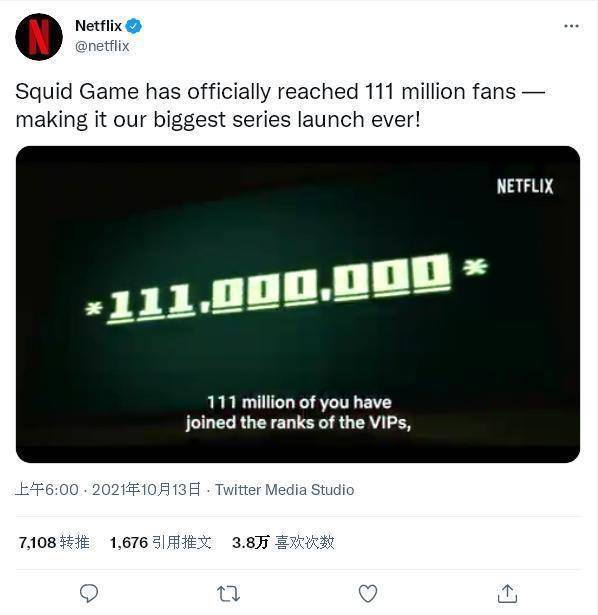
Task: Play the Squid Game video thumbnail
Action: tap(298, 304)
